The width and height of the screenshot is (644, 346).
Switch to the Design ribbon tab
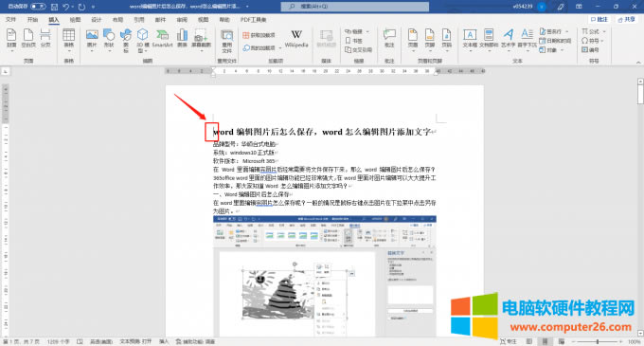point(96,20)
